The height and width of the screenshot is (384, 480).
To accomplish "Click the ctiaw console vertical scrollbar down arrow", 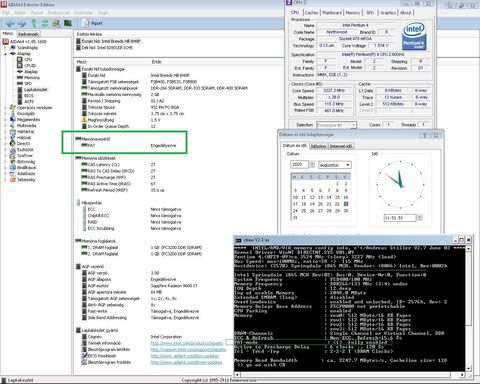I will coord(468,369).
